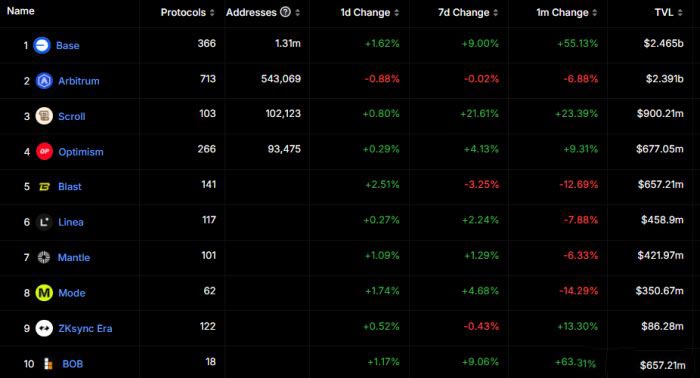Click the Mantle chain logo icon
The width and height of the screenshot is (700, 378).
[44, 257]
